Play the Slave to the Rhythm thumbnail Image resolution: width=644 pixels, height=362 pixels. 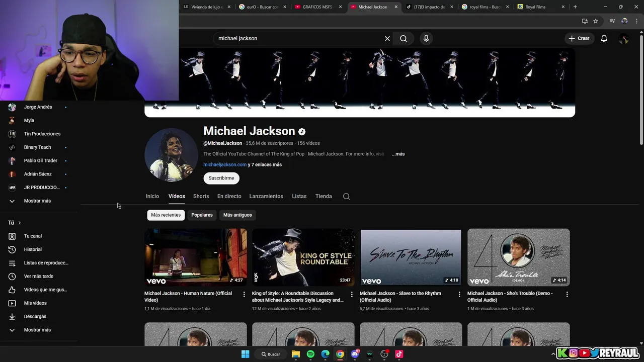(x=411, y=257)
